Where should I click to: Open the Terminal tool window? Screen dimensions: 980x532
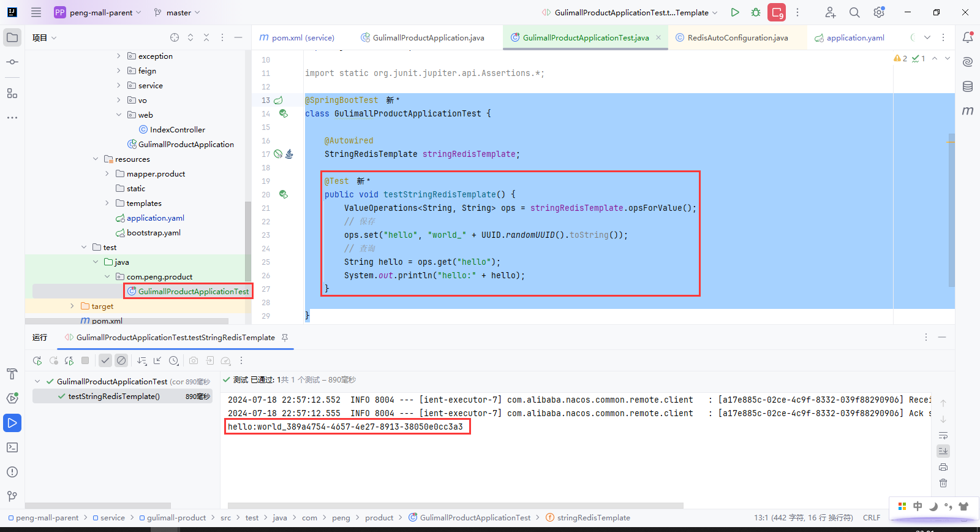tap(12, 447)
